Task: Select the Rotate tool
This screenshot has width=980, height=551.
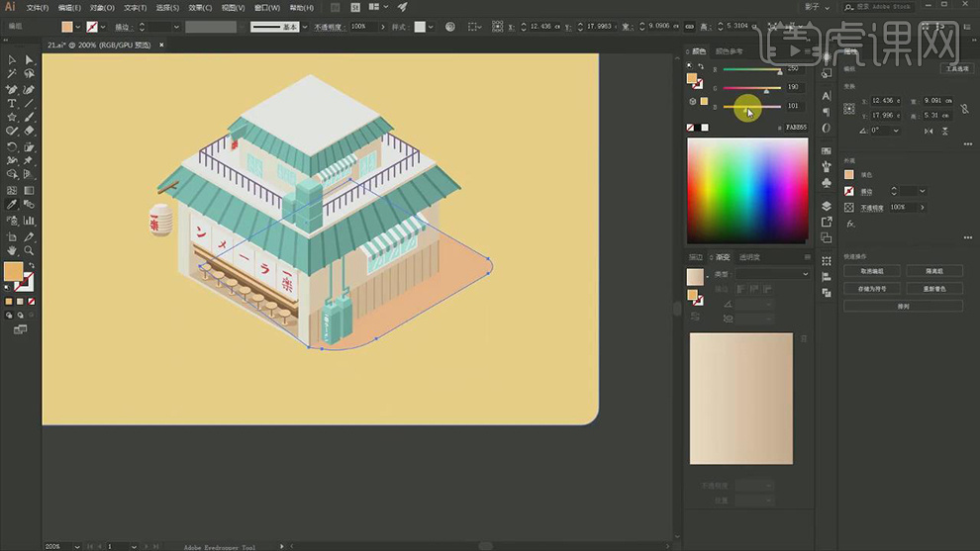Action: [x=12, y=146]
